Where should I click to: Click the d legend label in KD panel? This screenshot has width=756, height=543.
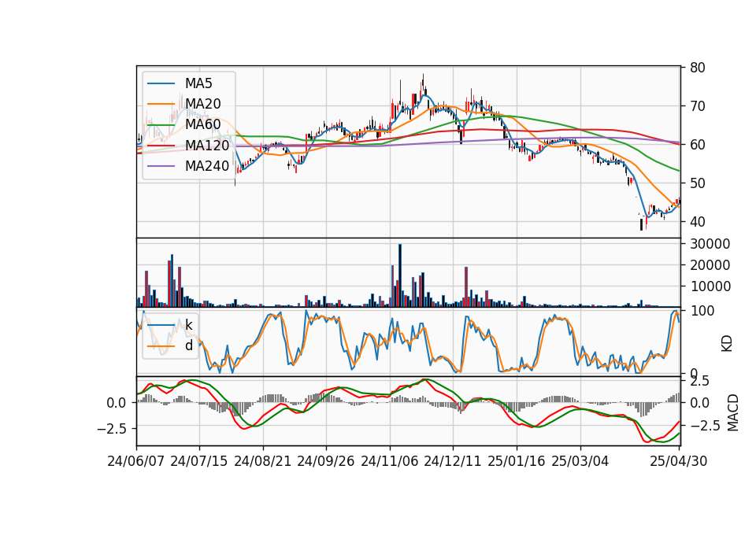click(x=189, y=345)
